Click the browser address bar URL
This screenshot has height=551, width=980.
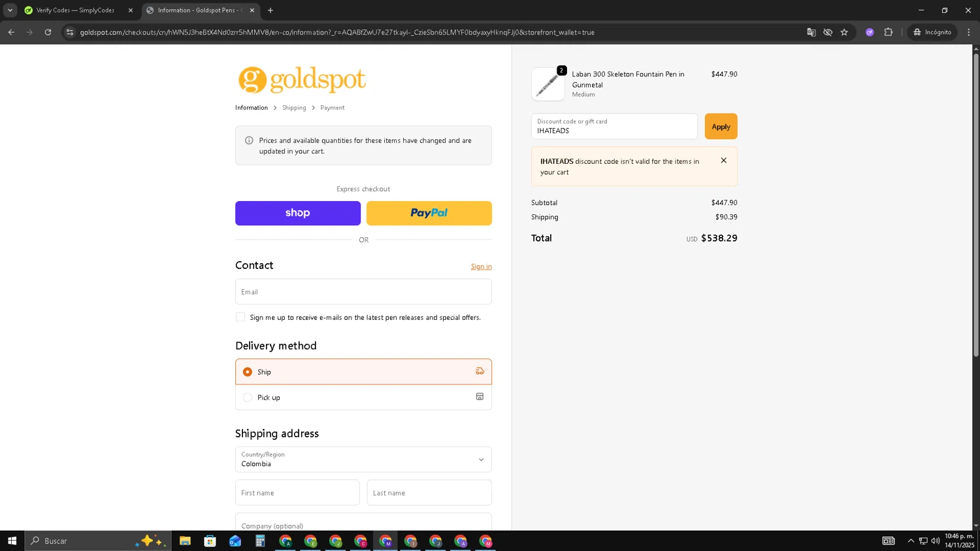[337, 32]
